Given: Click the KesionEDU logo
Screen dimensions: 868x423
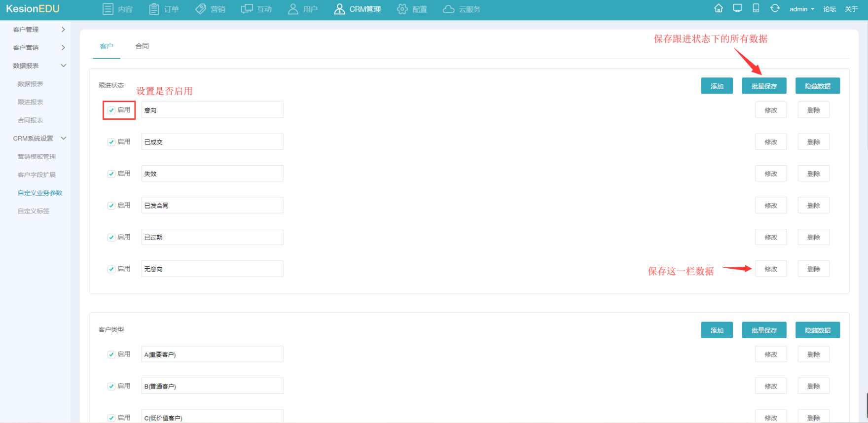Looking at the screenshot, I should (33, 9).
